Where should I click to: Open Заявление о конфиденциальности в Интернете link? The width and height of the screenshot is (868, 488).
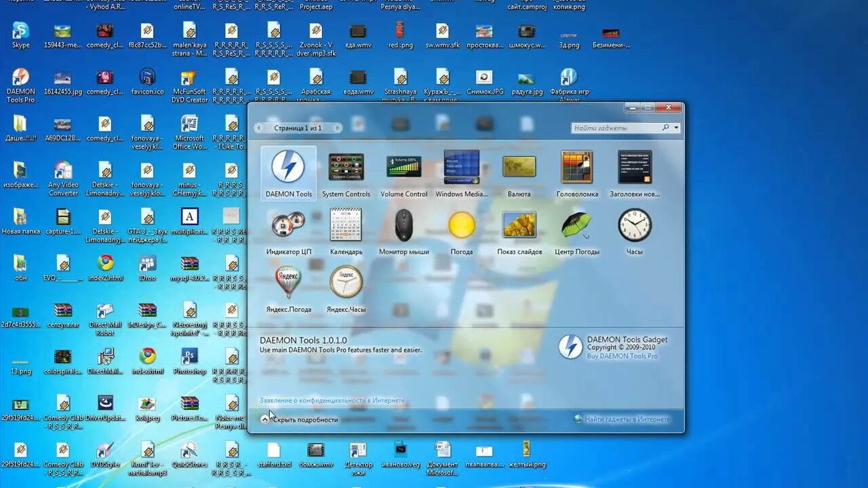pos(332,401)
